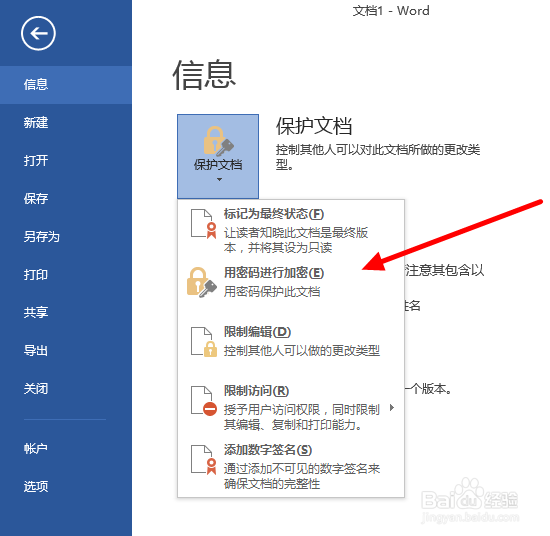Viewport: 550px width, 536px height.
Task: Collapse the 保护文档 dropdown arrow
Action: pos(219,180)
